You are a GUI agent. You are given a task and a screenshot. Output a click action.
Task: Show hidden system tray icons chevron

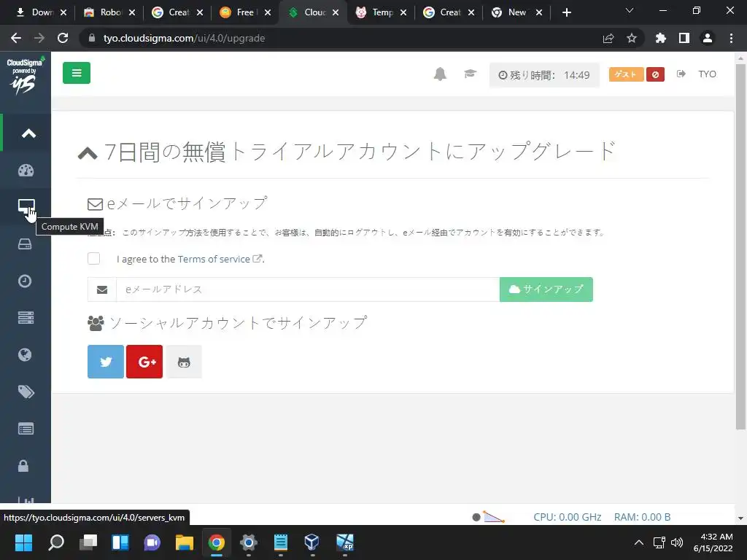tap(639, 542)
